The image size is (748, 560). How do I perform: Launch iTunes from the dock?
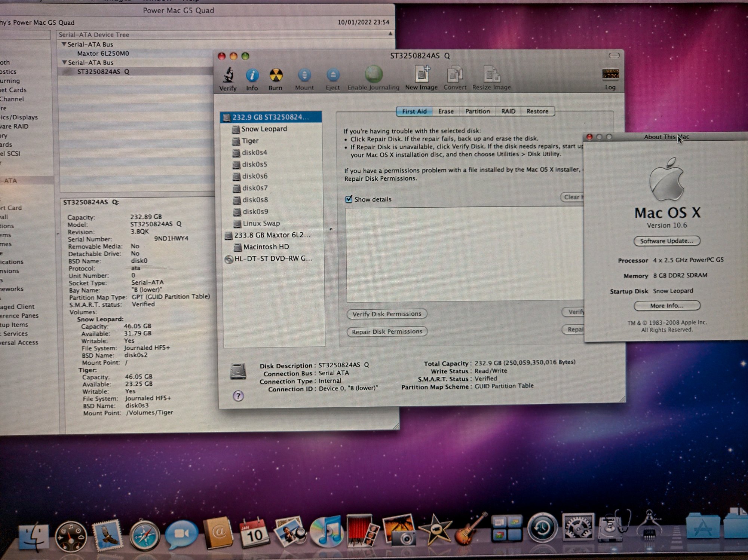coord(327,532)
